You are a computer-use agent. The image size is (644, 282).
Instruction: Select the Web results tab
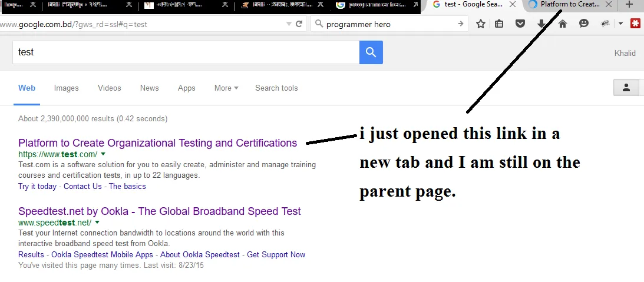coord(27,88)
